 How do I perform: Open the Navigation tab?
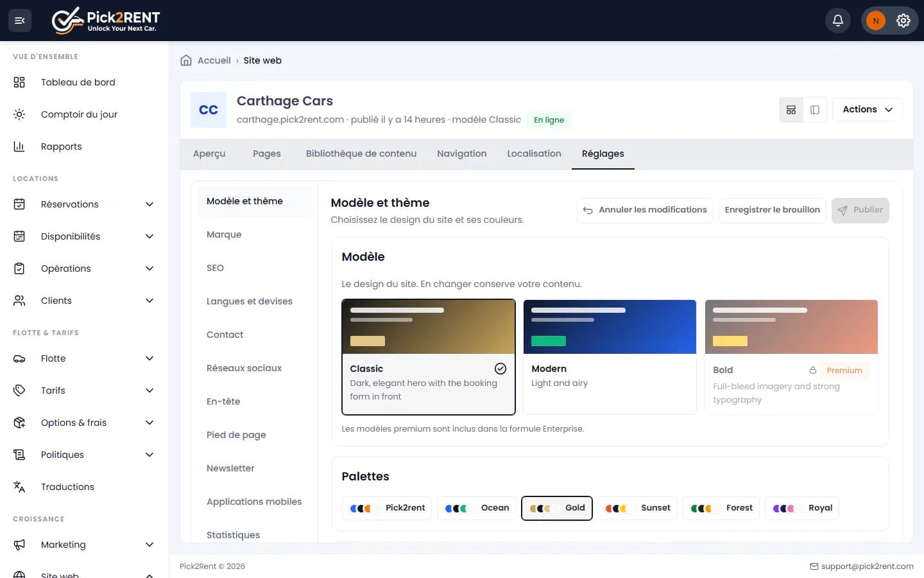click(462, 154)
